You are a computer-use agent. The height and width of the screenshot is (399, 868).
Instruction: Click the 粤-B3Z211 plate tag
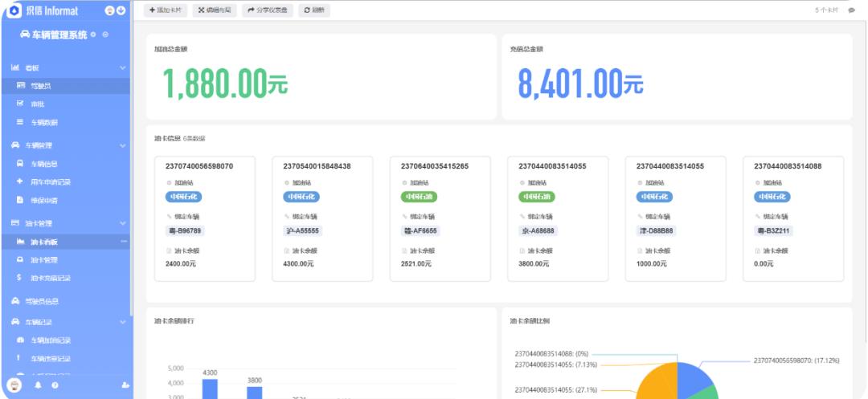(773, 230)
